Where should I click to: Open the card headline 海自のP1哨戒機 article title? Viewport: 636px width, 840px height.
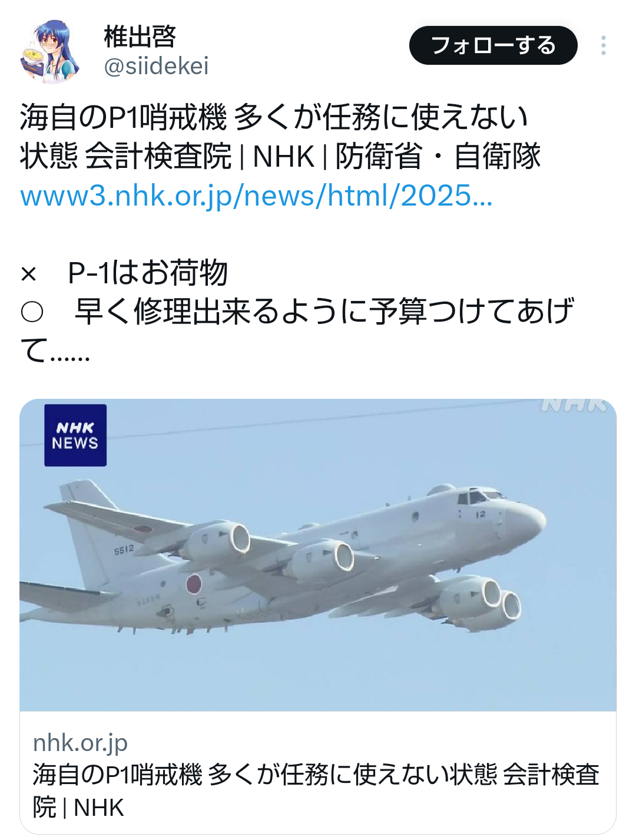coord(316,791)
